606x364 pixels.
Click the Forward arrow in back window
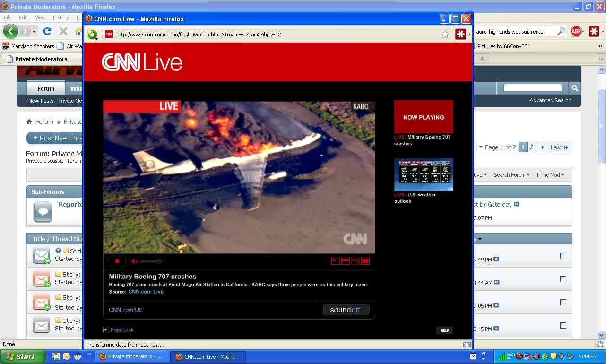click(x=25, y=31)
